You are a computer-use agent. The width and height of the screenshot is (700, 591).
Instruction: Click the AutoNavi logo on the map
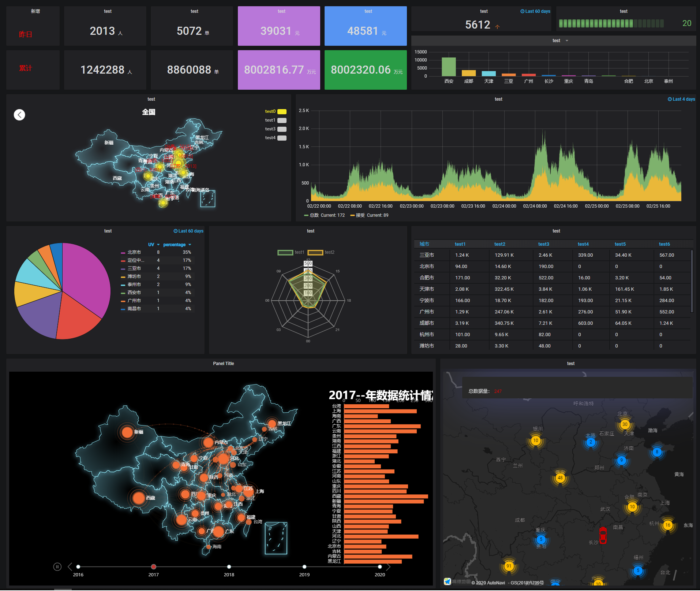[447, 581]
